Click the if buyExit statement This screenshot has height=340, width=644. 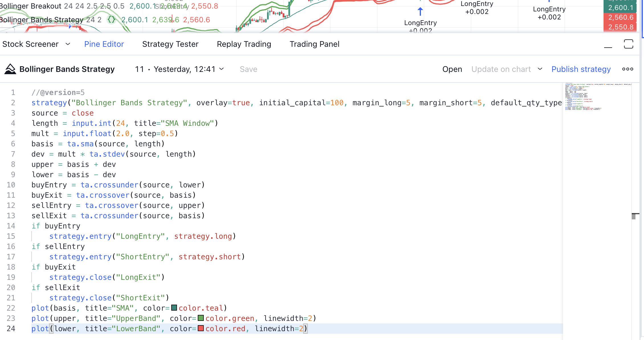click(x=54, y=267)
